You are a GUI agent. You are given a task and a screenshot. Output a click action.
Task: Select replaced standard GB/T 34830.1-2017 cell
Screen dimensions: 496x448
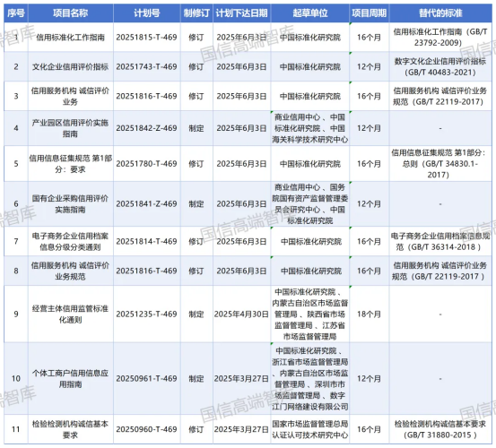(x=439, y=164)
